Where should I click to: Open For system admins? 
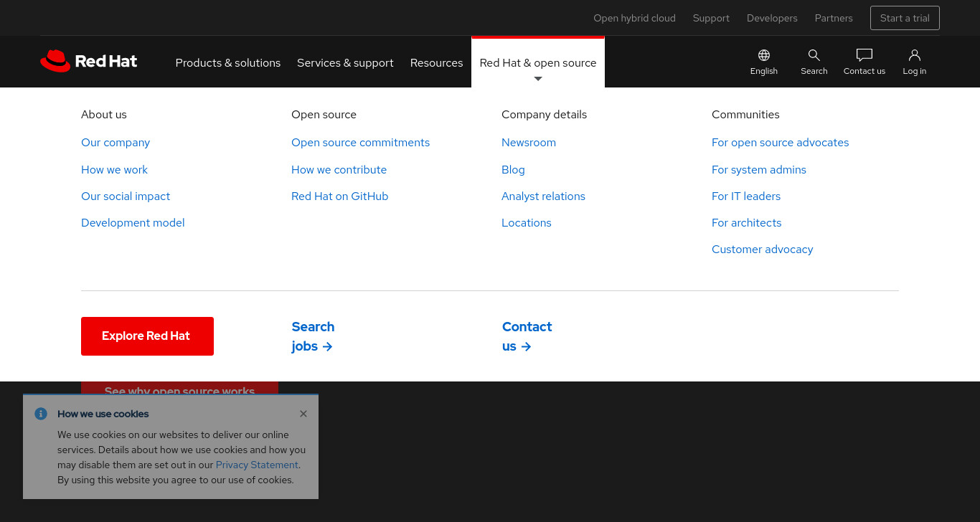point(759,170)
